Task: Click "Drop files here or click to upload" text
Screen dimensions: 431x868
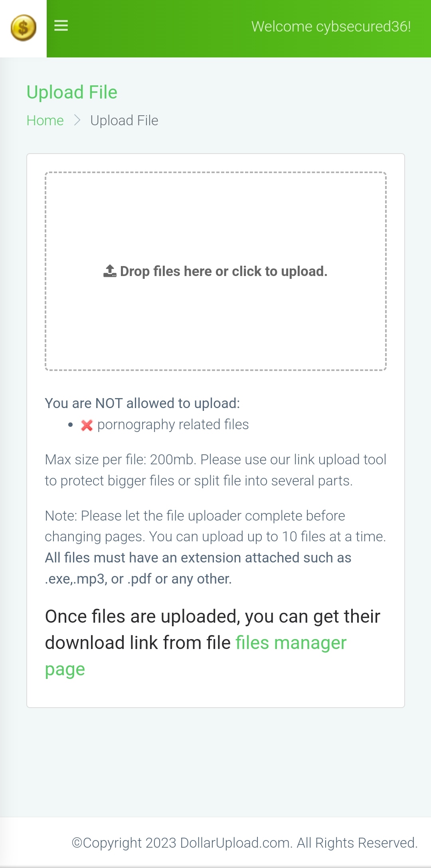Action: pyautogui.click(x=223, y=271)
